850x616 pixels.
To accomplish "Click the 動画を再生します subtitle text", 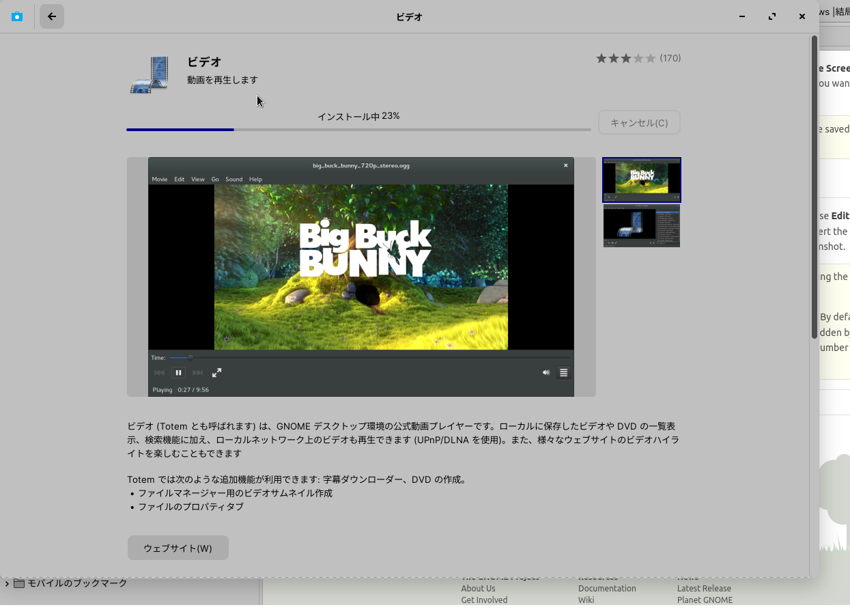I will pos(223,80).
